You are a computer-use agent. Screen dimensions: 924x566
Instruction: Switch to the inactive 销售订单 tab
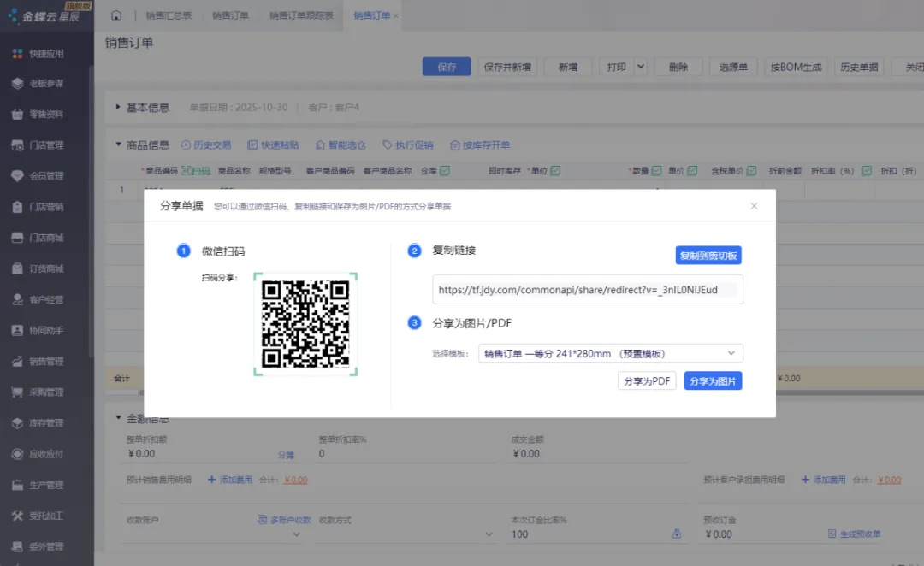coord(230,15)
